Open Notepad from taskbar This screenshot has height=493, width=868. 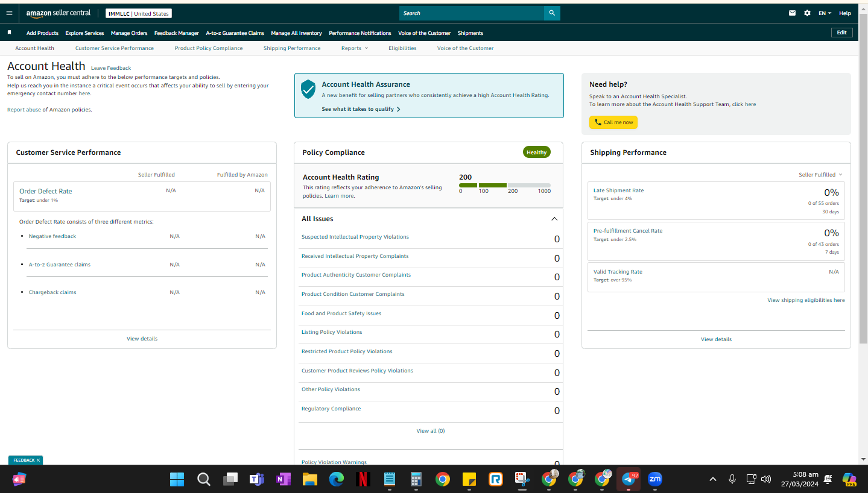390,479
